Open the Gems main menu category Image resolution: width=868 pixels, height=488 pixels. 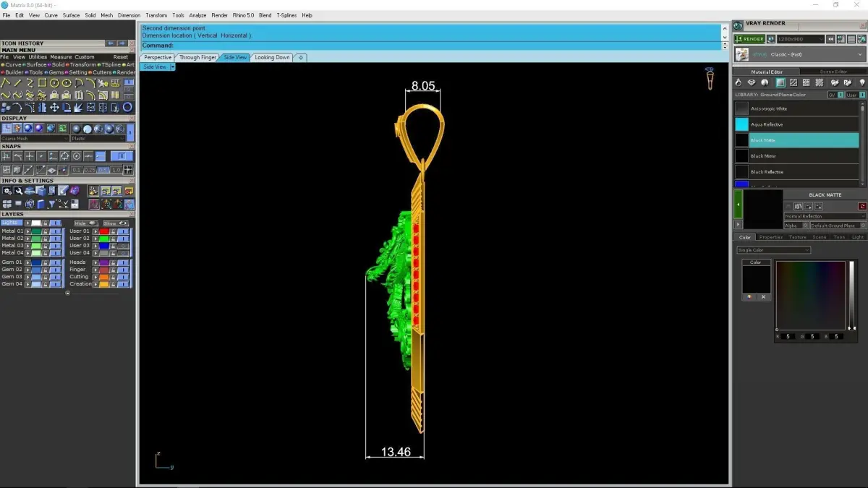tap(53, 72)
